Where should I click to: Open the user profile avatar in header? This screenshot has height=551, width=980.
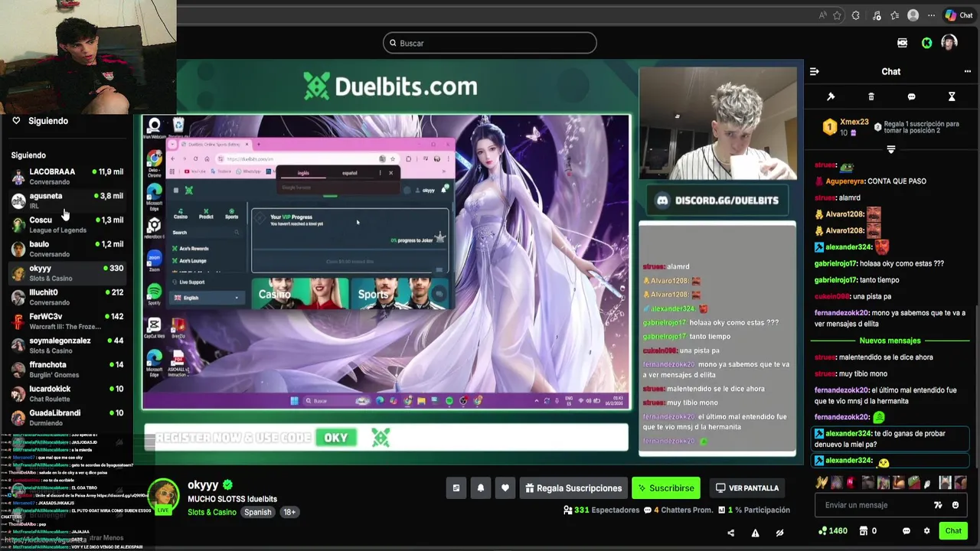(x=949, y=43)
